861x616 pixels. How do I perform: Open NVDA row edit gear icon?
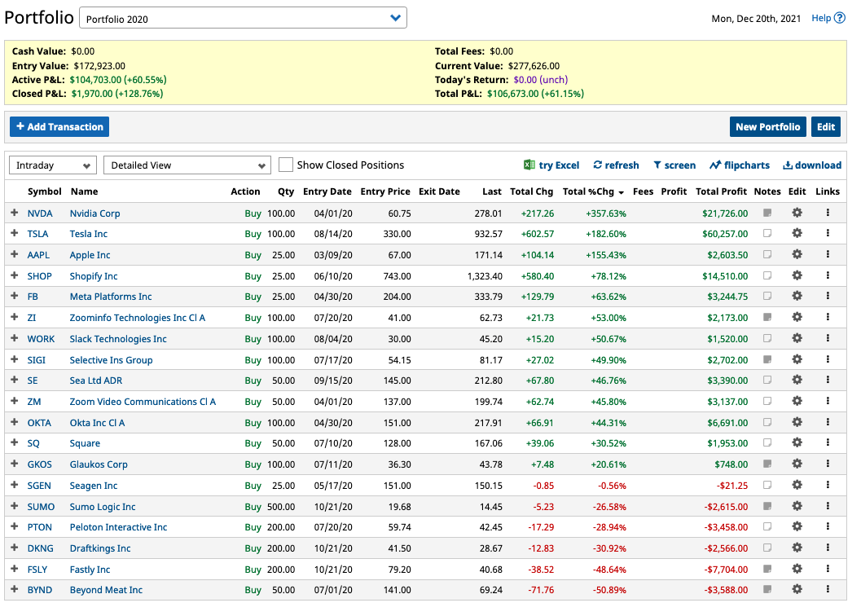(797, 213)
